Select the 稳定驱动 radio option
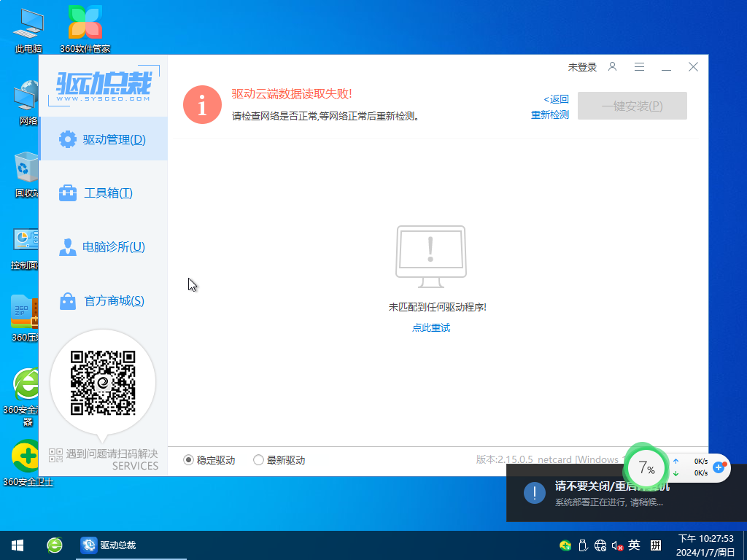This screenshot has width=747, height=560. pos(209,460)
